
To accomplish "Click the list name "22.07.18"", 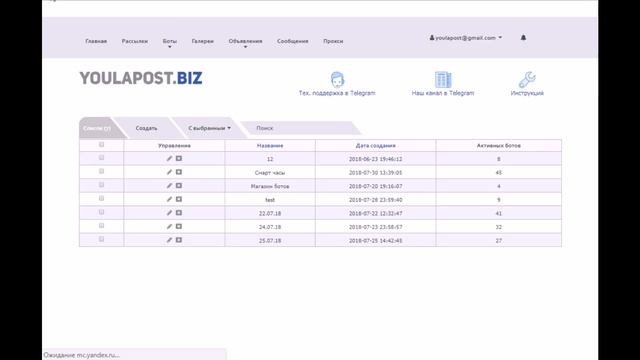I will (x=270, y=213).
